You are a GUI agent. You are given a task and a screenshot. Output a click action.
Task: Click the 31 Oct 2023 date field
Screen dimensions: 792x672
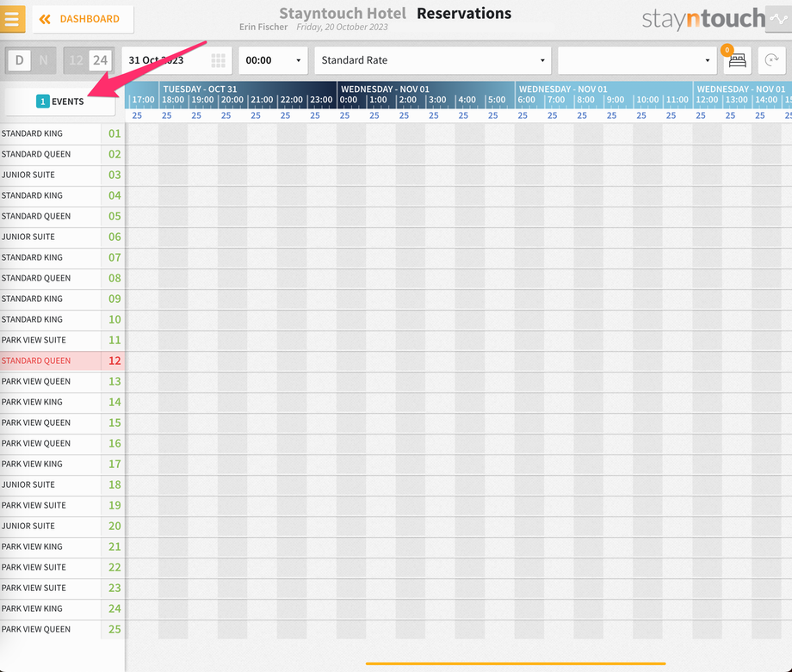pyautogui.click(x=176, y=60)
